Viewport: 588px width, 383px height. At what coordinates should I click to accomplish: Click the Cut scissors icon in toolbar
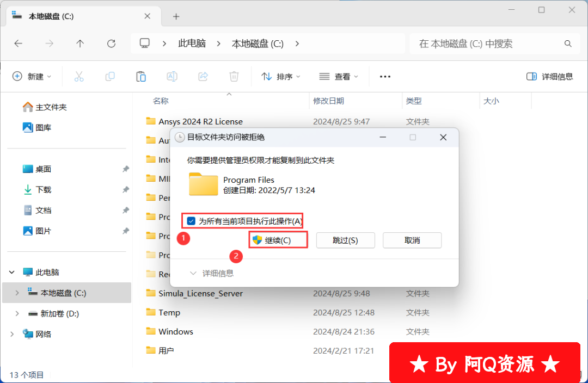click(79, 77)
